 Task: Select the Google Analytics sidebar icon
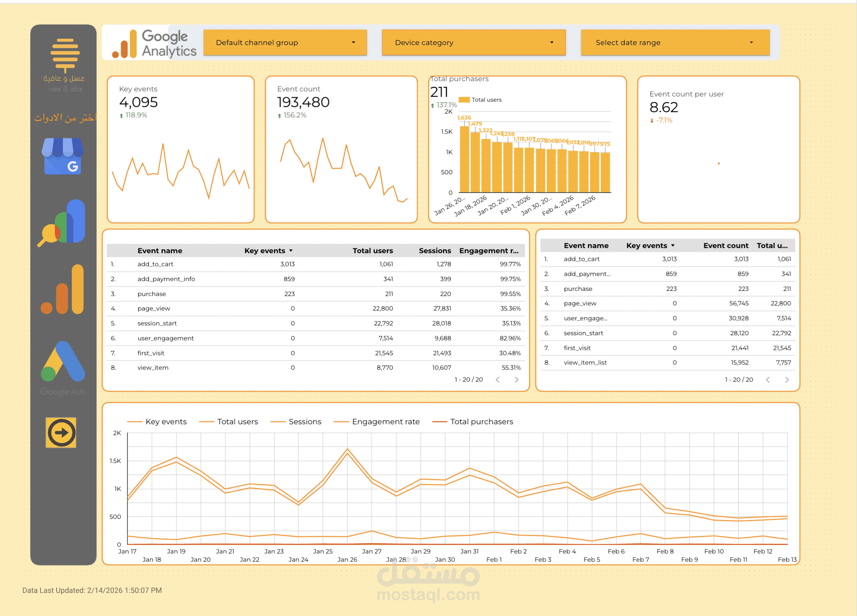pyautogui.click(x=62, y=289)
